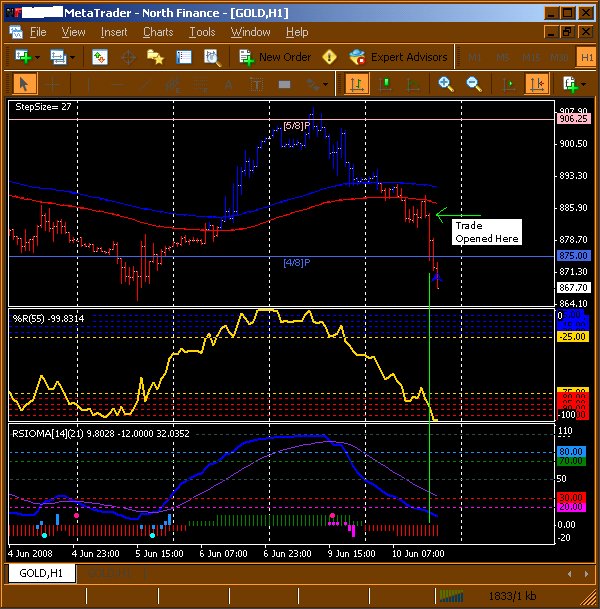
Task: Choose the vertical line drawing tool
Action: pyautogui.click(x=89, y=84)
